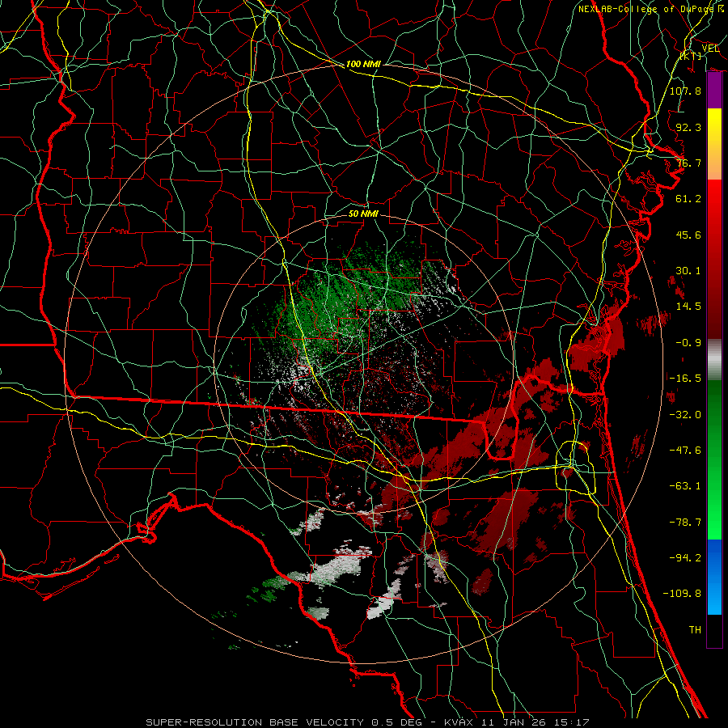Click the [KT] units label
Viewport: 728px width, 728px height.
pos(691,56)
